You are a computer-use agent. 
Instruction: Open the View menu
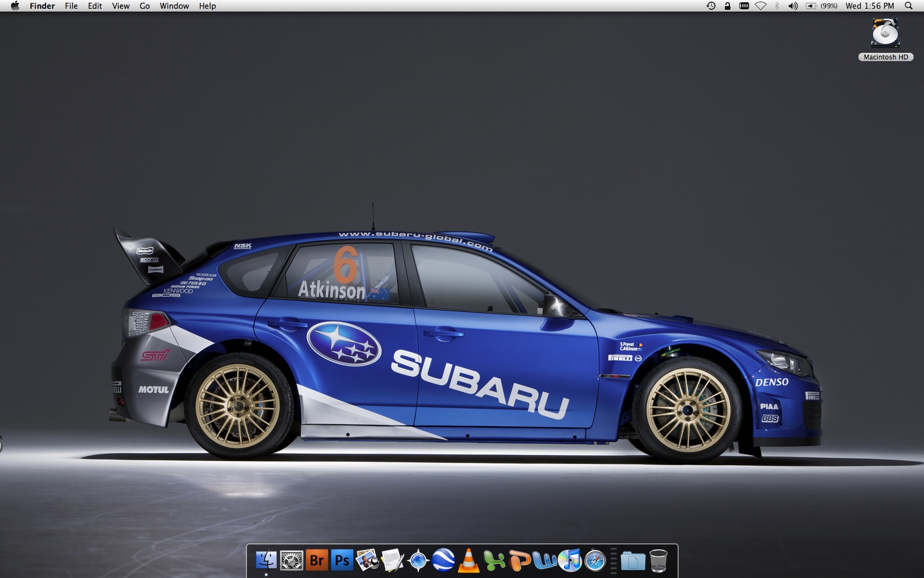point(120,6)
